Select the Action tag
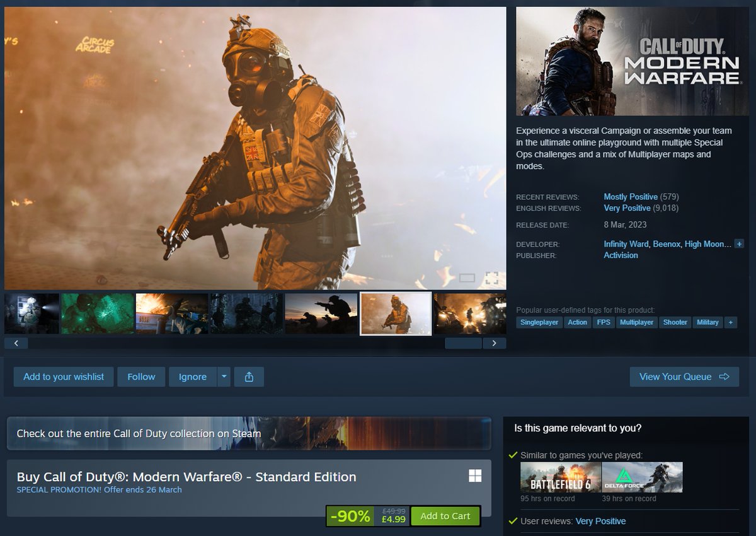Viewport: 756px width, 536px height. (x=577, y=322)
